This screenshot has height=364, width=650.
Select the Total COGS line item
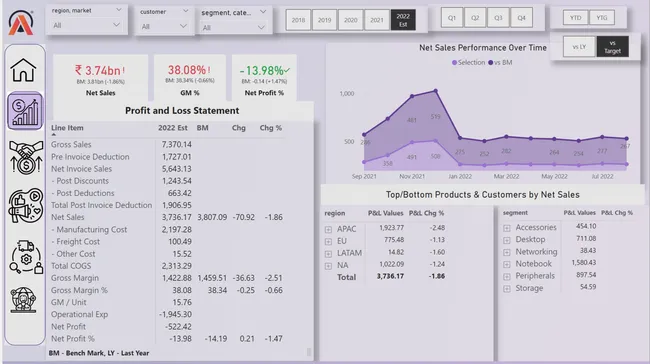pos(71,266)
